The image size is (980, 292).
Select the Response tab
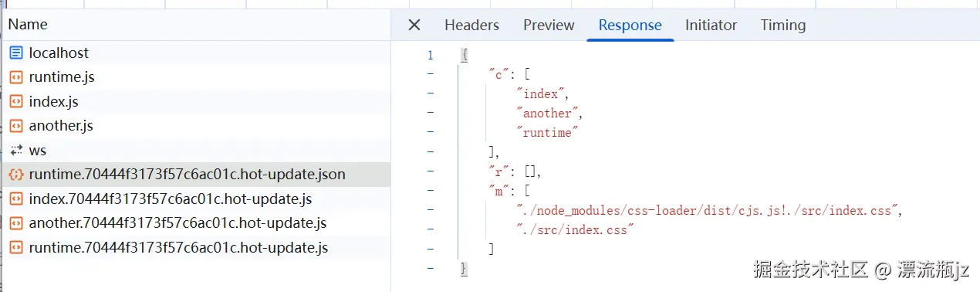click(x=630, y=25)
